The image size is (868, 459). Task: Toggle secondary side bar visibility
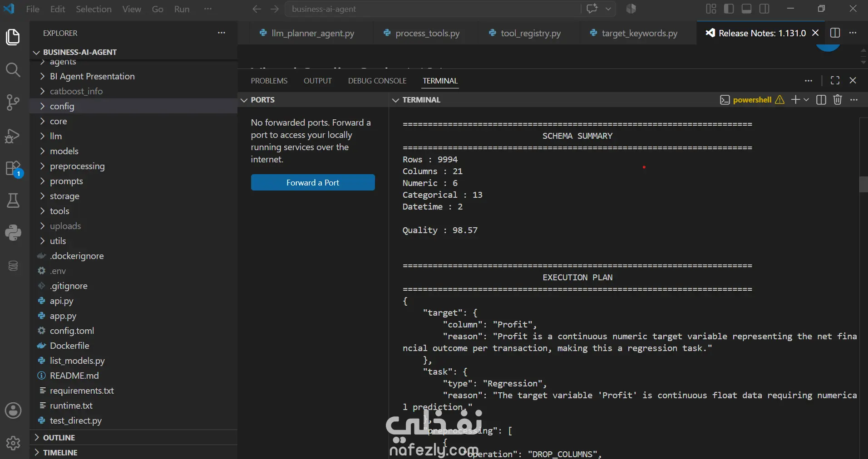(764, 9)
